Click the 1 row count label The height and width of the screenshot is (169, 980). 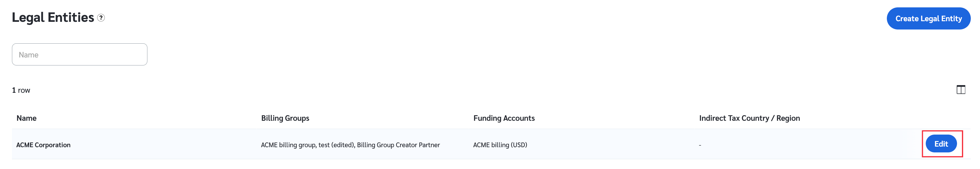pos(21,90)
